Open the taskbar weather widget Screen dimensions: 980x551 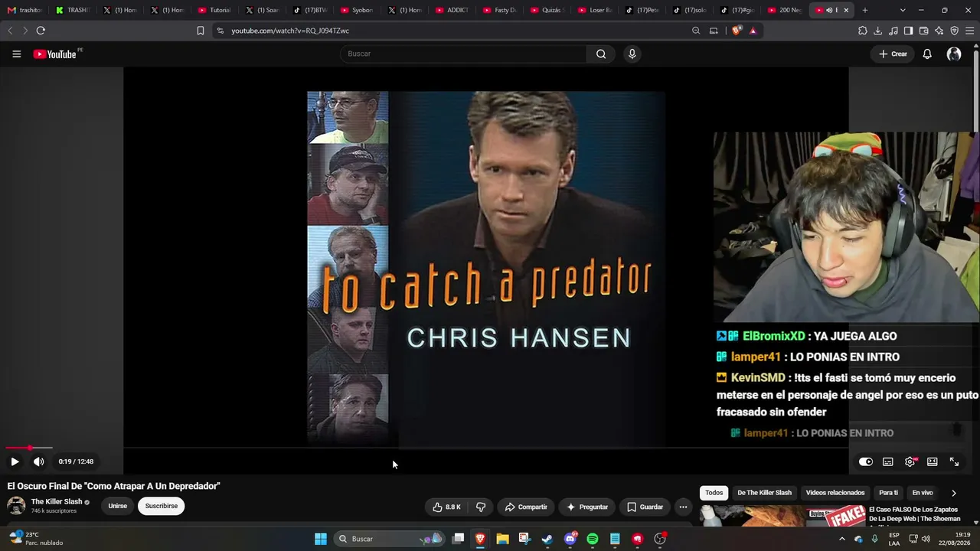point(36,539)
